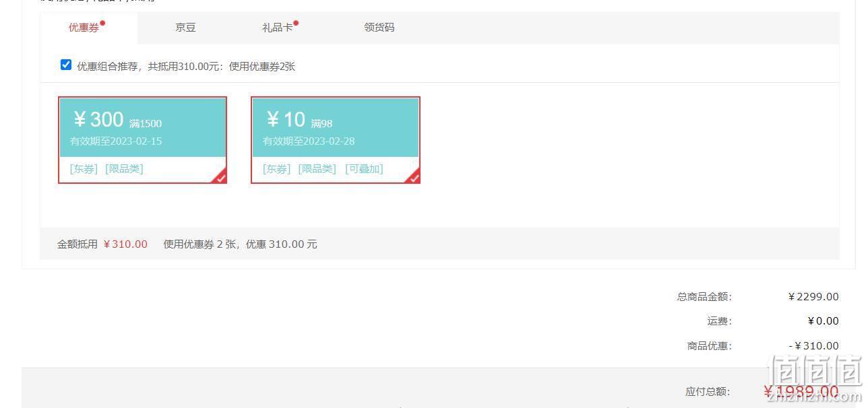Open the 领货码 tab

point(379,28)
